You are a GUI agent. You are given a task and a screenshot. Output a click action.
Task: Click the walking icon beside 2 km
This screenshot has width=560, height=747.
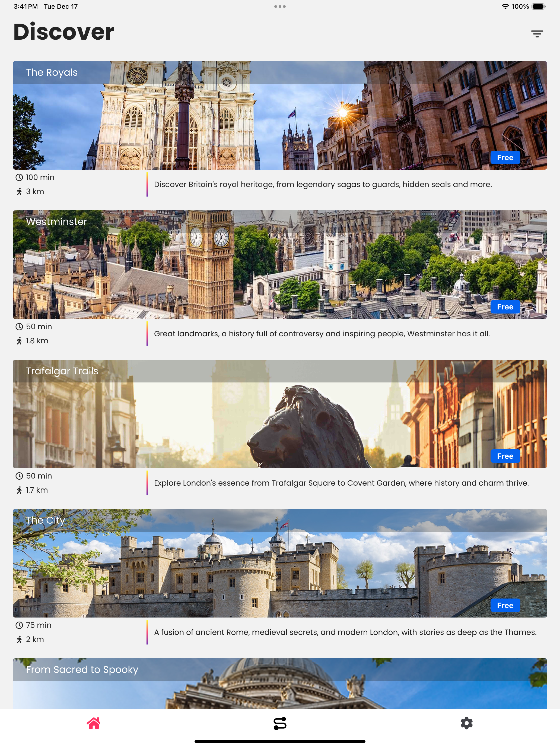click(x=19, y=639)
